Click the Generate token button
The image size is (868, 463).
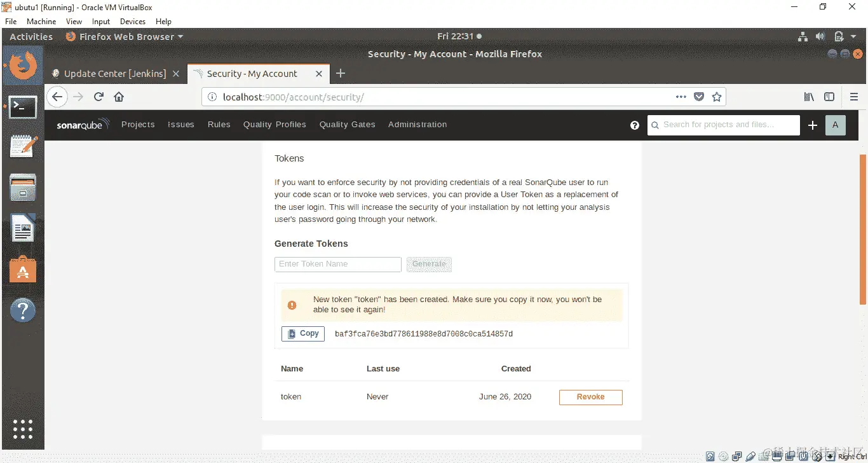tap(429, 264)
